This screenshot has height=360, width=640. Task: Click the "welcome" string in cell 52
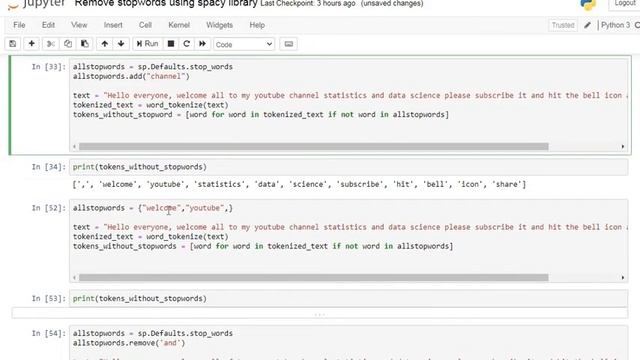[x=161, y=208]
